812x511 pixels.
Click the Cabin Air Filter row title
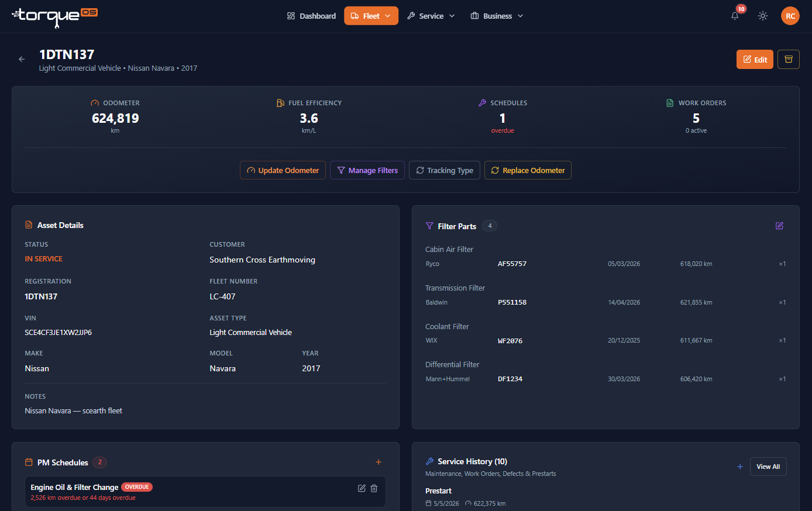point(449,249)
